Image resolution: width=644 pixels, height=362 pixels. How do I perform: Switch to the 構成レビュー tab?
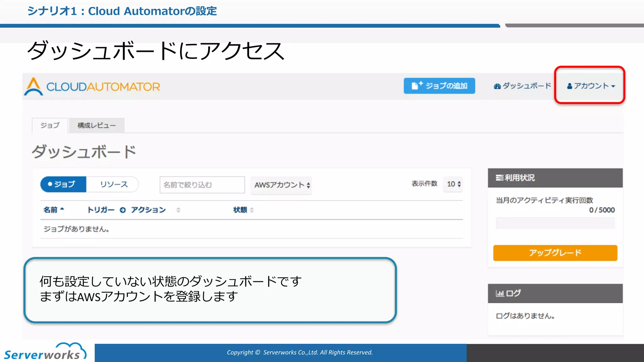[x=97, y=125]
